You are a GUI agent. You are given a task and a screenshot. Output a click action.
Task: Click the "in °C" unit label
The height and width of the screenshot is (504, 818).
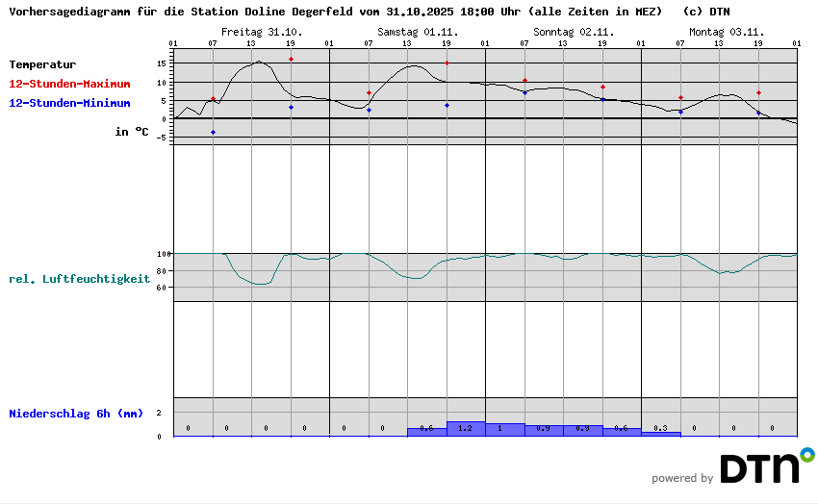[x=132, y=132]
